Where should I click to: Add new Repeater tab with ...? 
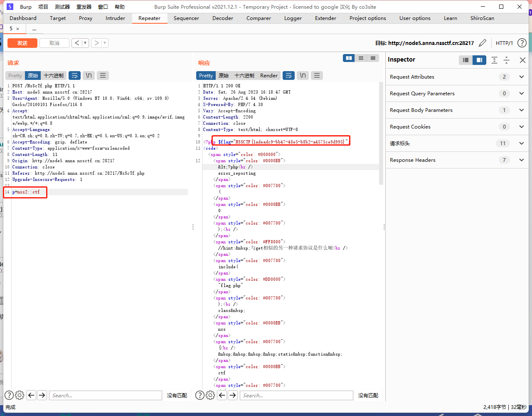click(x=34, y=29)
